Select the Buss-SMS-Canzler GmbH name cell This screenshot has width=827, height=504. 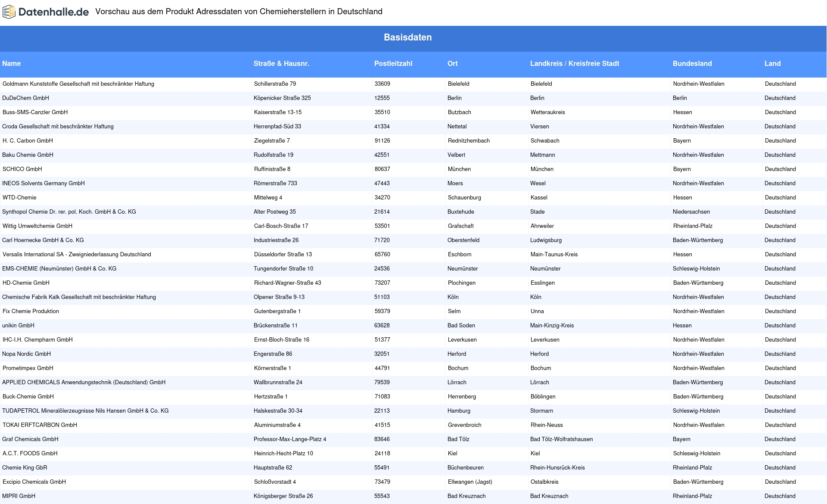click(x=35, y=112)
